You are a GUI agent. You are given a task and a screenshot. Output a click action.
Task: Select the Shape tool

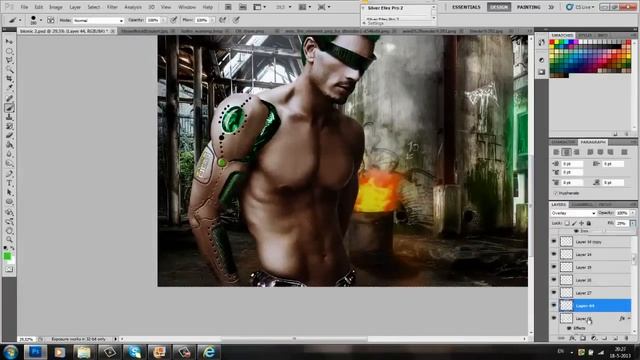9,202
